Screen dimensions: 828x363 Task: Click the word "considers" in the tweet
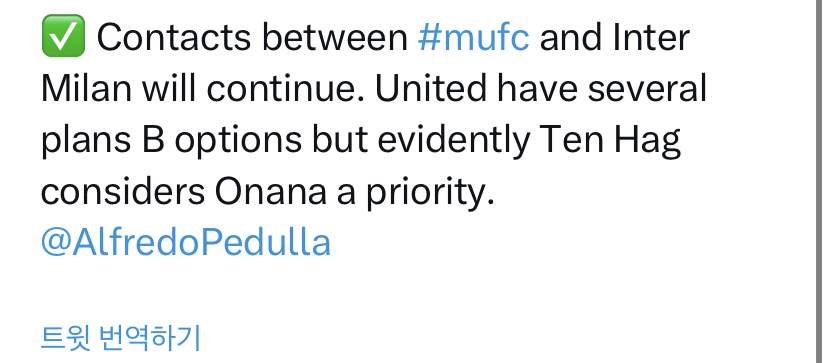(x=123, y=192)
